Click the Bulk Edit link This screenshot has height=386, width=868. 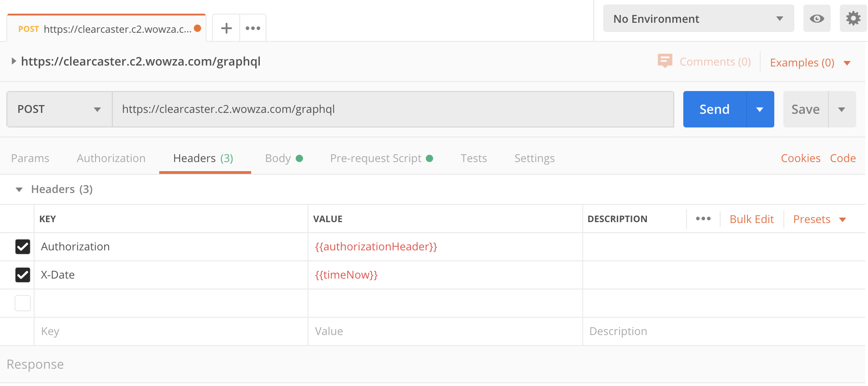752,219
